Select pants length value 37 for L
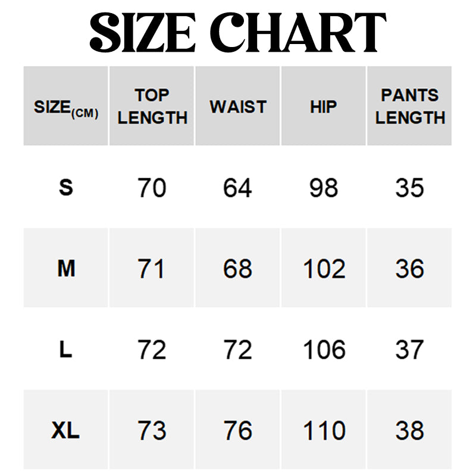Viewport: 476px width, 476px height. click(x=410, y=350)
